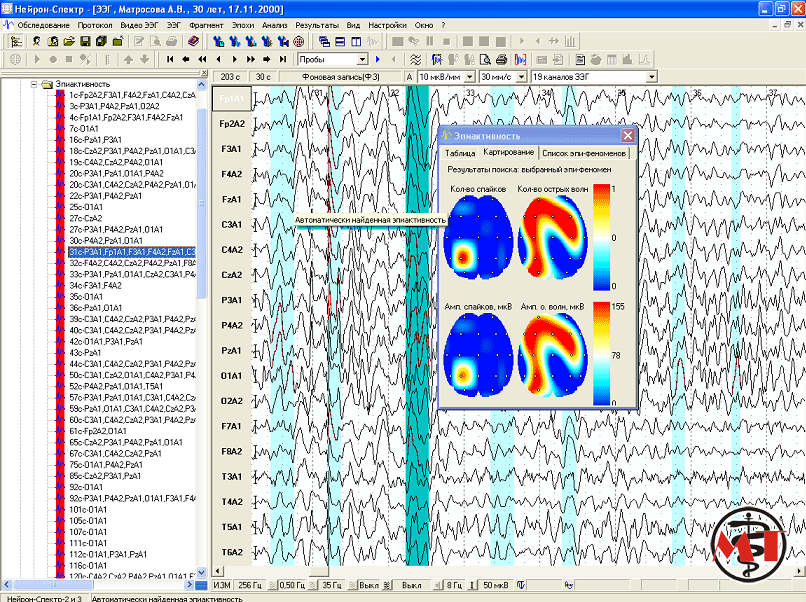Click the EEG horizontal scrollbar thumb
This screenshot has width=806, height=602.
(x=319, y=571)
